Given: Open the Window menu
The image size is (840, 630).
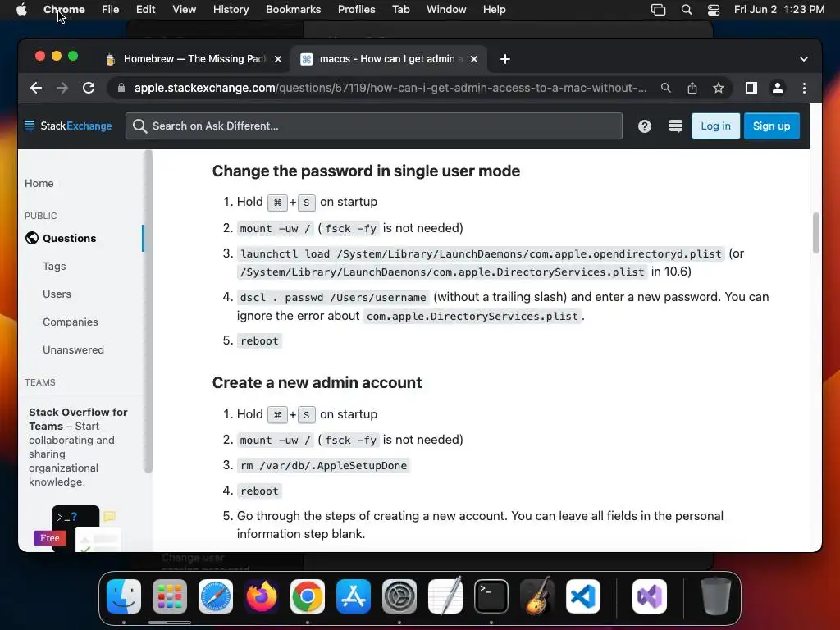Looking at the screenshot, I should (x=446, y=10).
